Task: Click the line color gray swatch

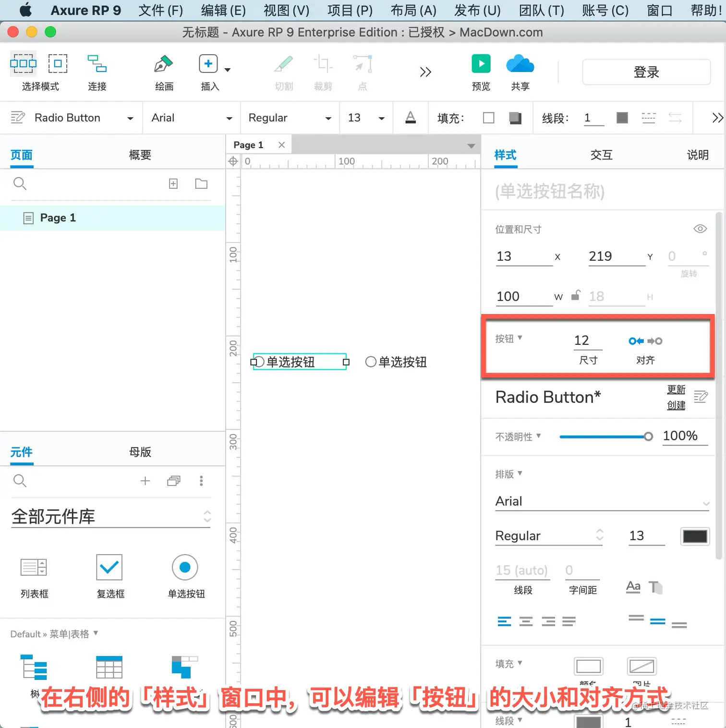Action: [622, 118]
